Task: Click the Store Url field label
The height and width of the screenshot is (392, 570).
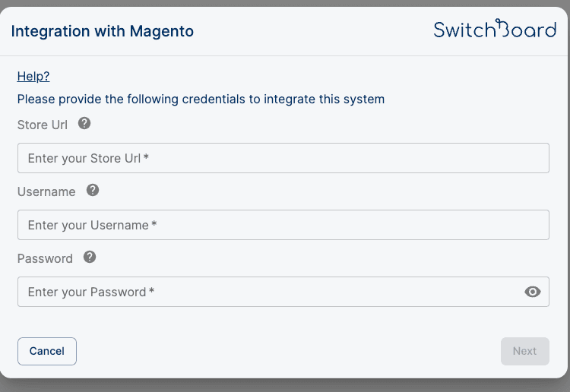Action: 43,125
